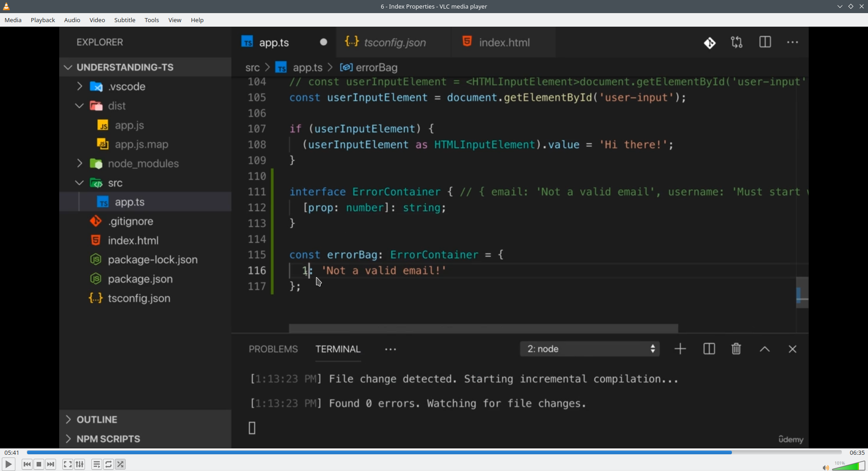868x471 pixels.
Task: Open the Tools menu
Action: click(152, 20)
